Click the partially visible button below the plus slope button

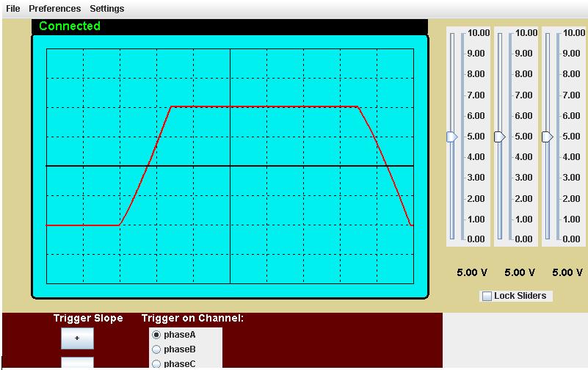click(77, 362)
